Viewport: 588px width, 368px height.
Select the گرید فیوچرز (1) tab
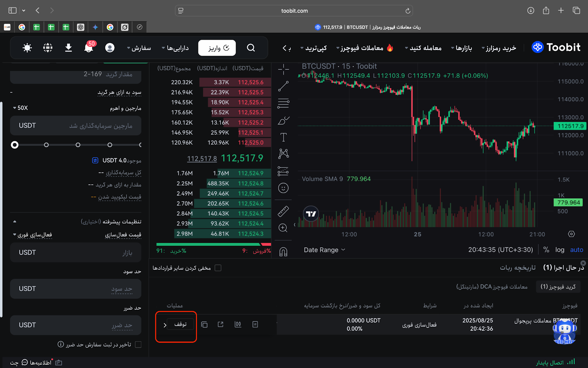pos(558,287)
